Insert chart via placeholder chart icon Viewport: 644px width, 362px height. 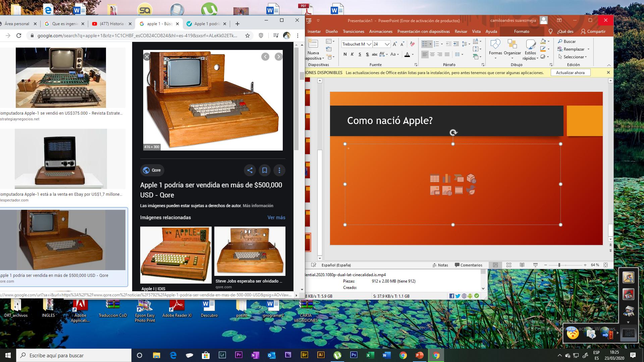pos(446,179)
